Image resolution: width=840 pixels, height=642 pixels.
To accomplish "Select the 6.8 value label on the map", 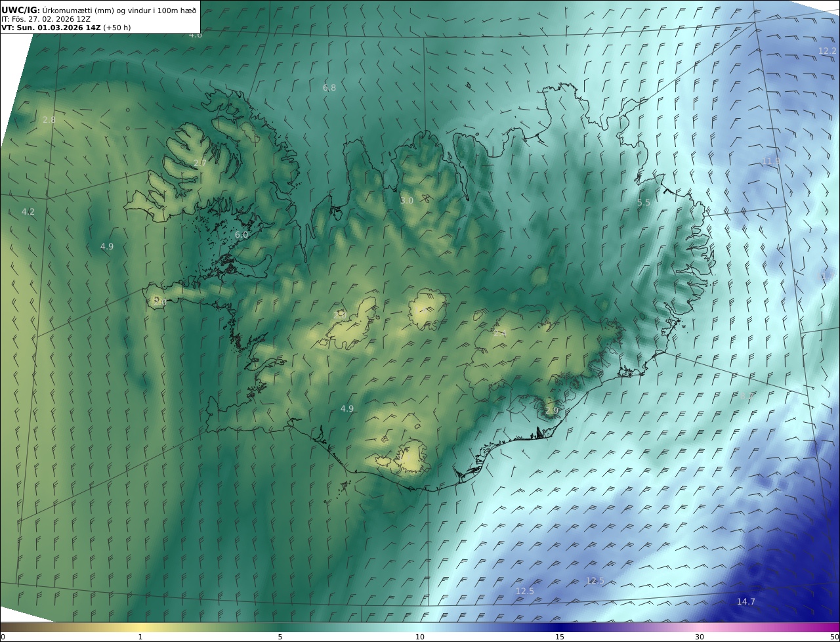I will (x=329, y=87).
